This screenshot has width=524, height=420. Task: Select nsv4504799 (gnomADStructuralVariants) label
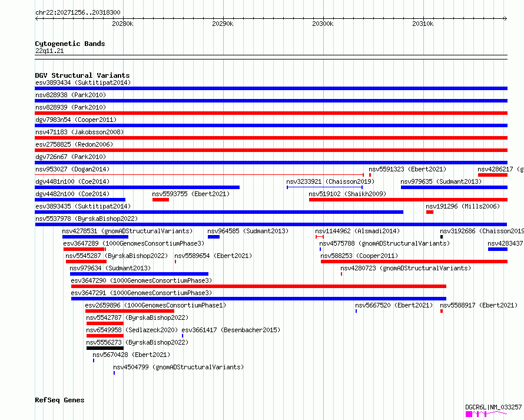(x=178, y=367)
